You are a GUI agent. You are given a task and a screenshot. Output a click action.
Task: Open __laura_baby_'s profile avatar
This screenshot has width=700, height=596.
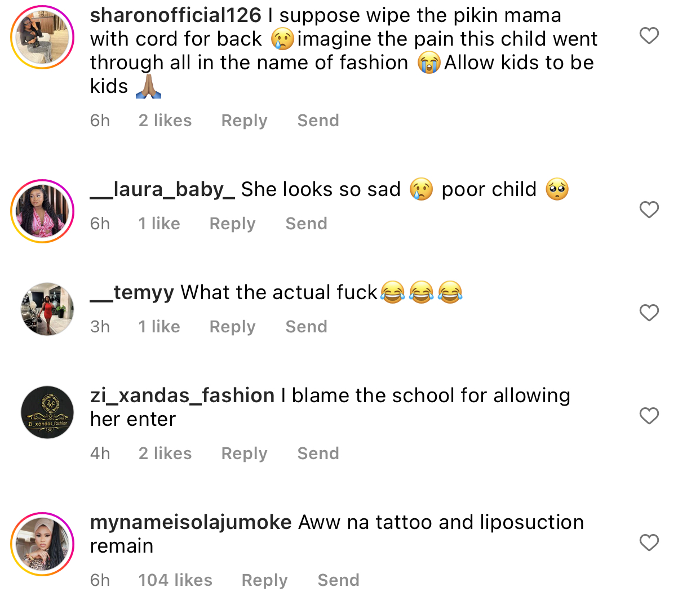tap(43, 211)
